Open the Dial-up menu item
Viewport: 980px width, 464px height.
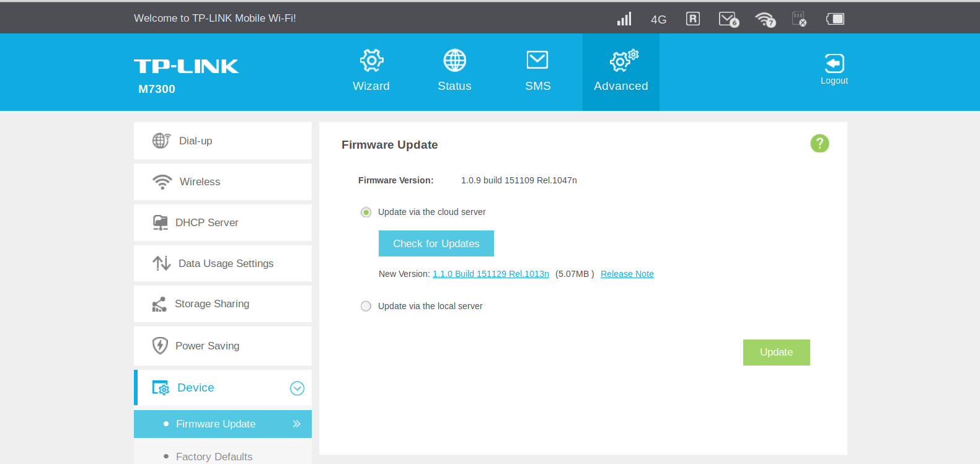pyautogui.click(x=223, y=141)
